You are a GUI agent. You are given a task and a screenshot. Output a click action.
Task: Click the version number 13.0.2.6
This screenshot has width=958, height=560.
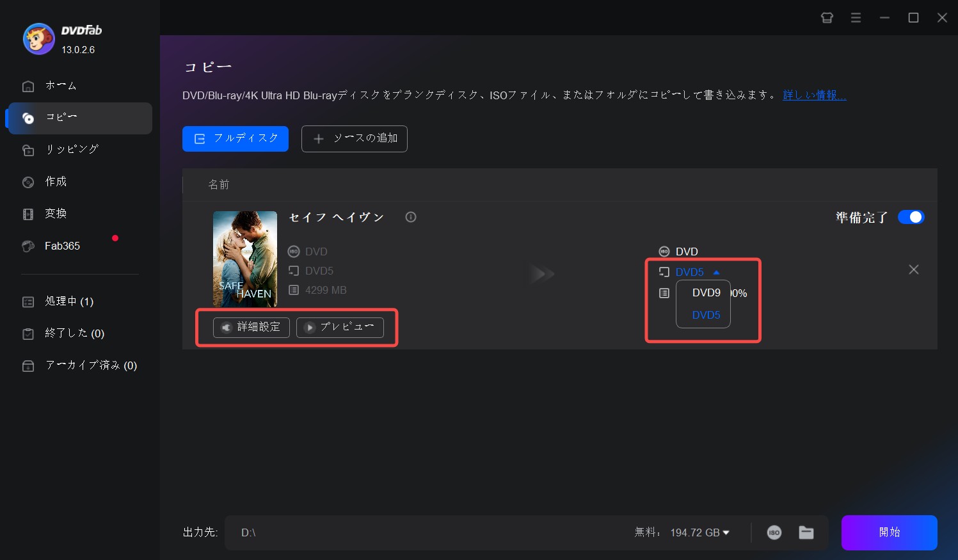[x=78, y=49]
